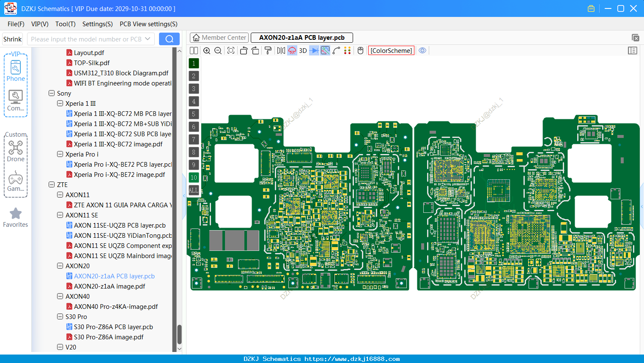644x363 pixels.
Task: Open AXON20-z1aA image.pdf
Action: 110,286
